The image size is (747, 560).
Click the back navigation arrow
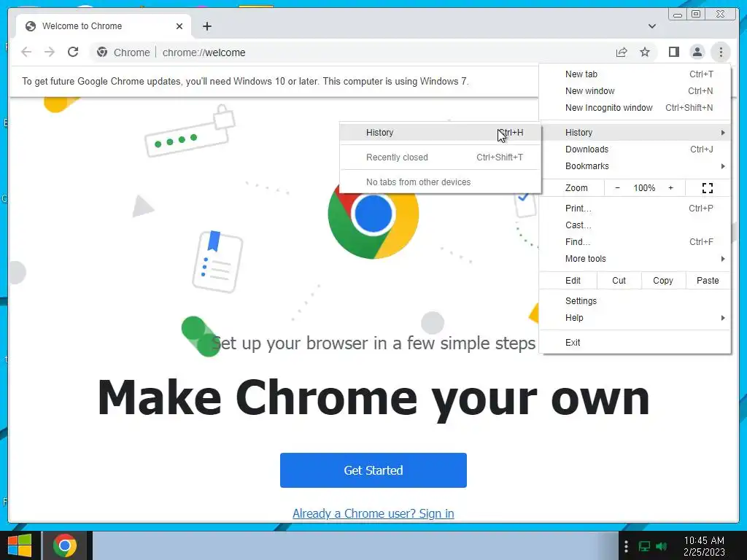click(26, 52)
